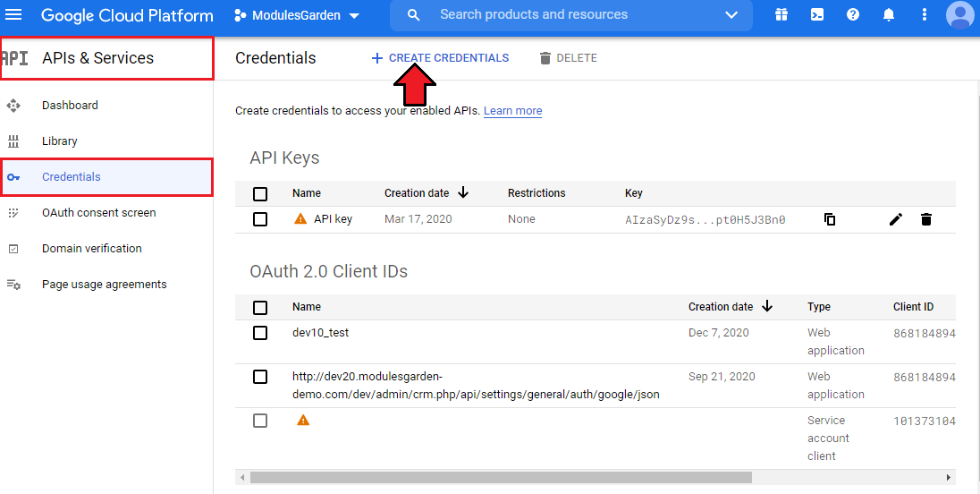This screenshot has width=980, height=494.
Task: Click the API logo icon in sidebar header
Action: (14, 58)
